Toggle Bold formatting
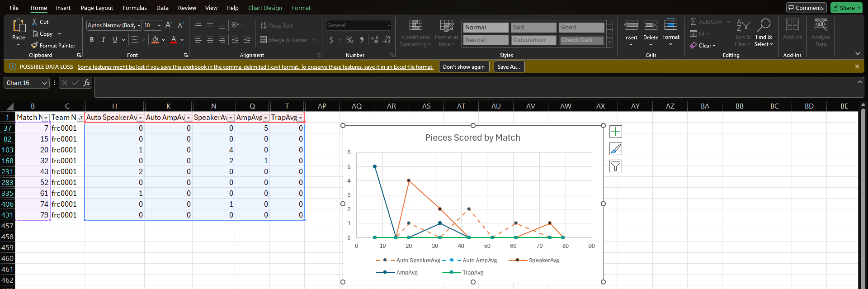The height and width of the screenshot is (289, 868). pyautogui.click(x=92, y=40)
